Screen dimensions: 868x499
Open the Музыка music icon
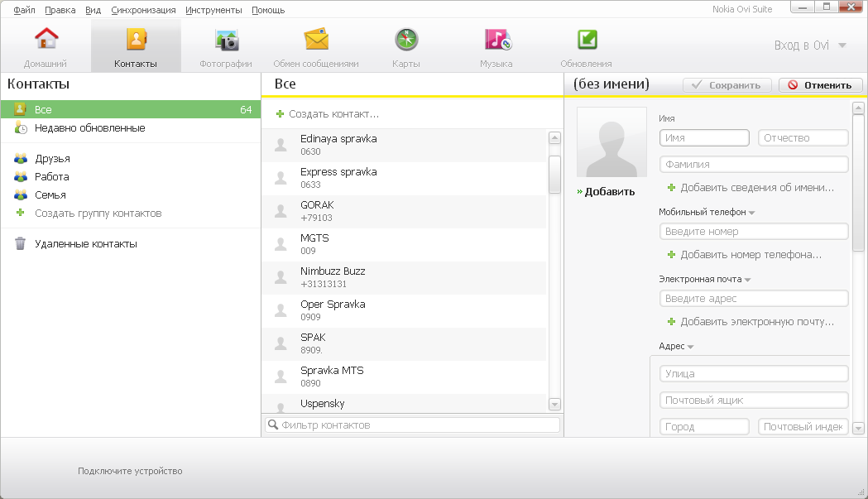[496, 41]
